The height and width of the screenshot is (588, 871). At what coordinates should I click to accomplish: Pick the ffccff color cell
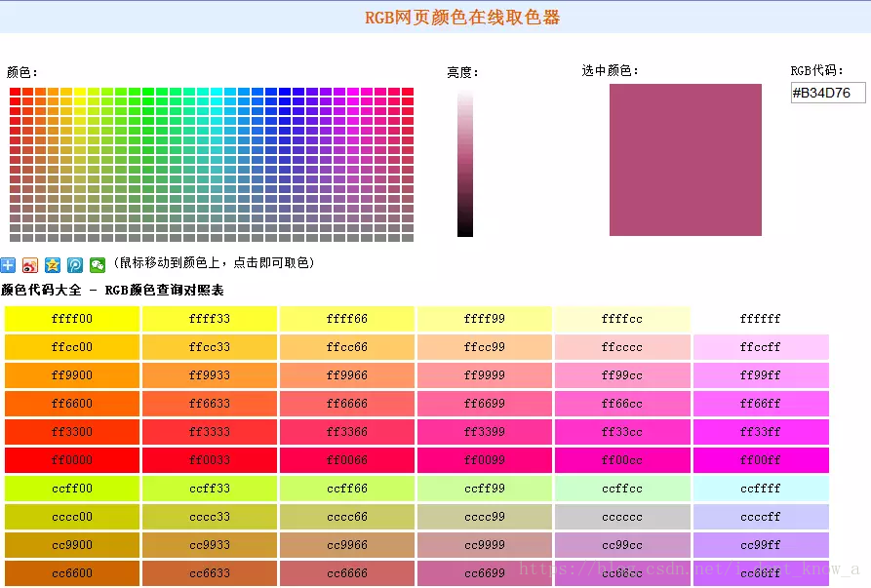[x=761, y=347]
